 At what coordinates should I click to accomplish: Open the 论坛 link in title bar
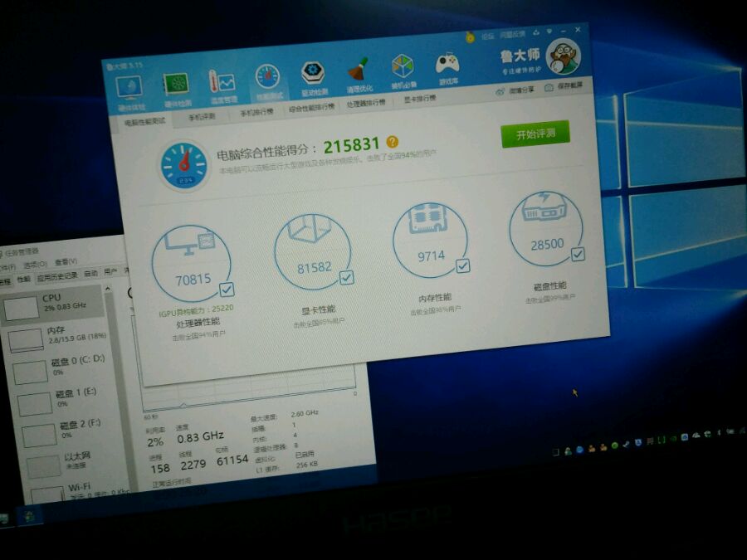487,37
